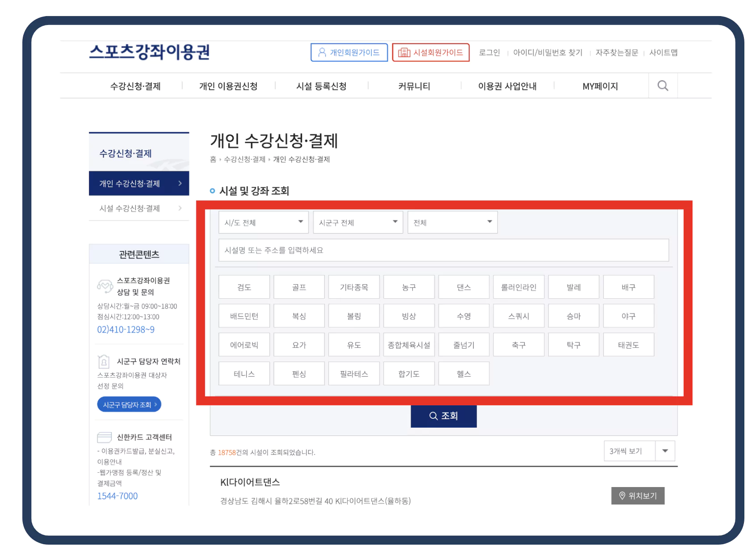Open the 개인회원가이드 guide button
756x550 pixels.
click(349, 53)
